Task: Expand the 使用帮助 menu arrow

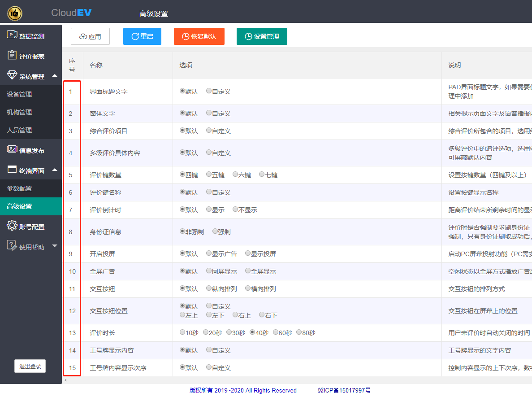Action: [x=55, y=245]
